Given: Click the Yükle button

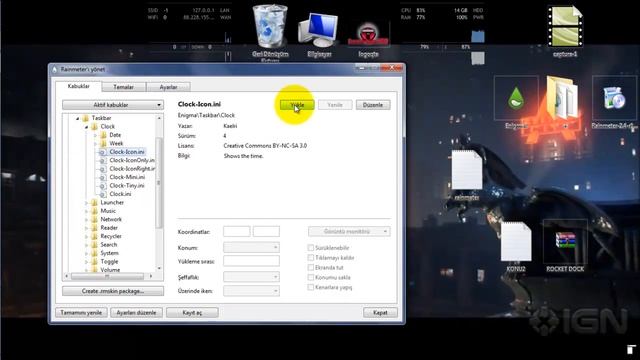Looking at the screenshot, I should (297, 105).
